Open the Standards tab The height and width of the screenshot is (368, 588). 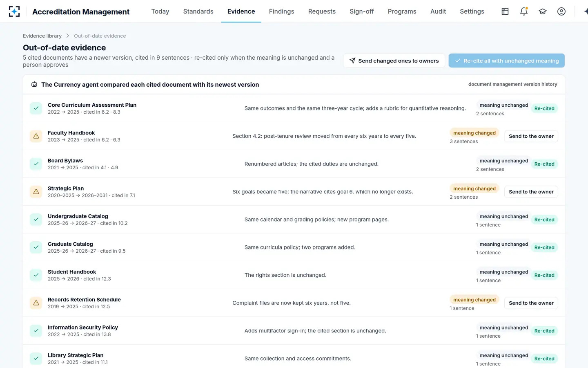tap(198, 11)
